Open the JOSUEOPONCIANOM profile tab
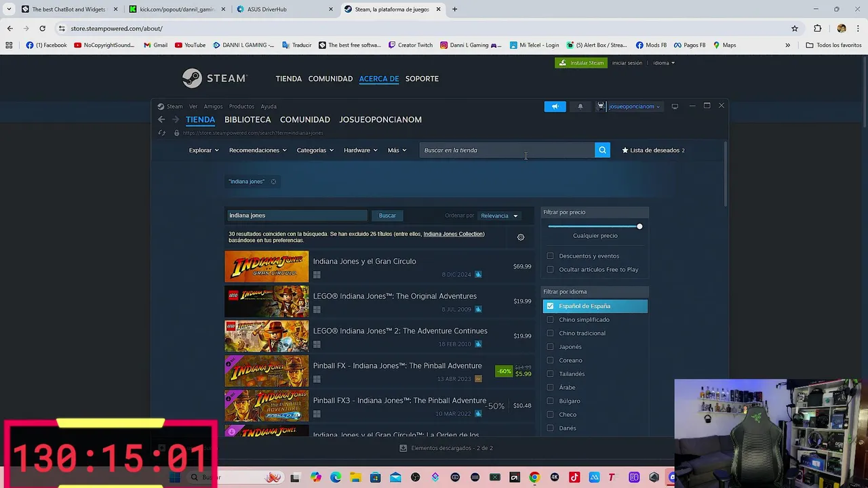This screenshot has height=488, width=868. [x=380, y=119]
